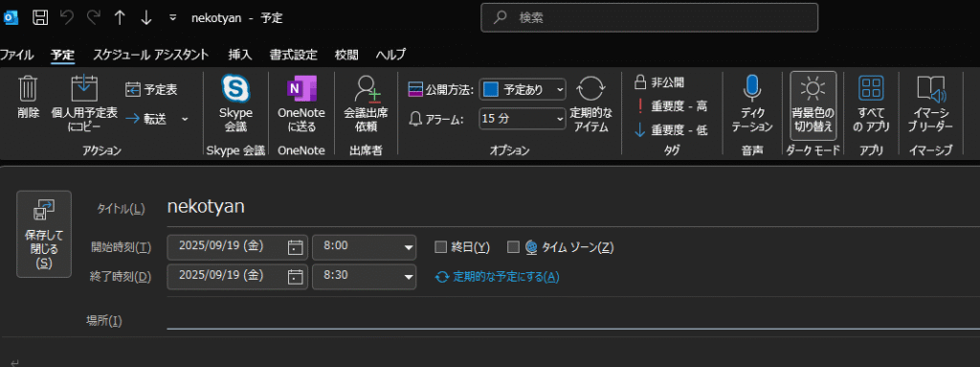Screen dimensions: 980x367
Task: Save using the floppy disk icon in the title bar
Action: (x=40, y=17)
